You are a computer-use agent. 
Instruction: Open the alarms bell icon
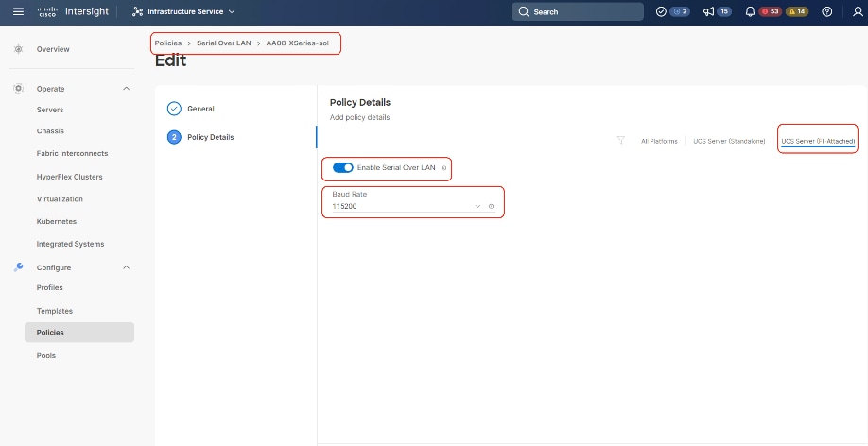pos(750,11)
